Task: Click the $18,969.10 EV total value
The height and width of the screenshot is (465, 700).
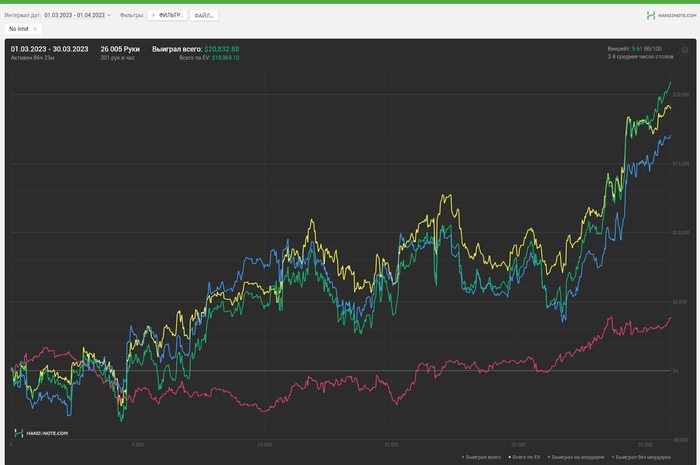Action: (x=225, y=58)
